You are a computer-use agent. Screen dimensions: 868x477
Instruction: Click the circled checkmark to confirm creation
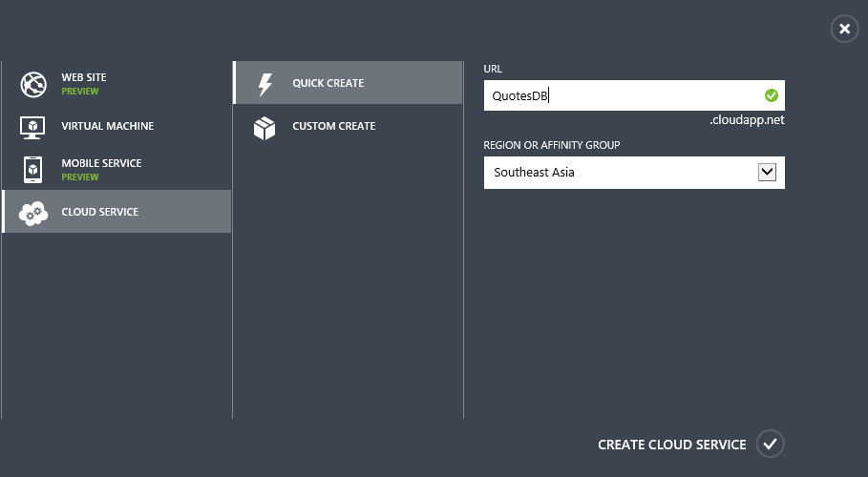(x=770, y=444)
